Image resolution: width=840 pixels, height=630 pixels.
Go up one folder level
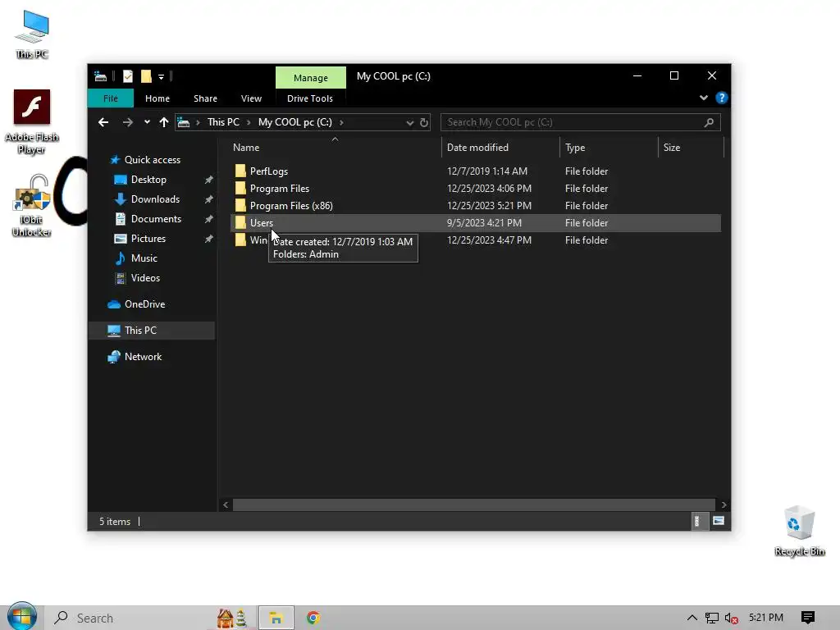(x=164, y=122)
